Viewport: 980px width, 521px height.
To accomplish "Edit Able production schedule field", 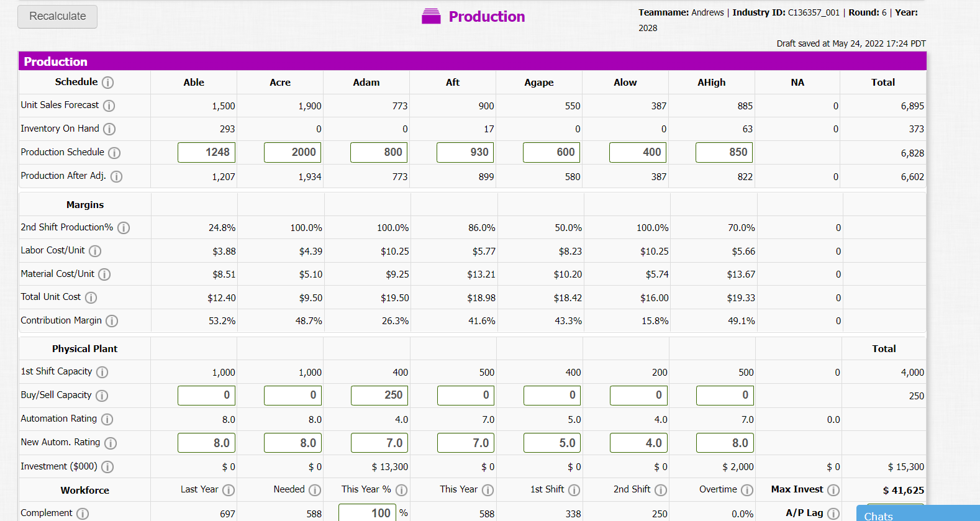I will 207,153.
